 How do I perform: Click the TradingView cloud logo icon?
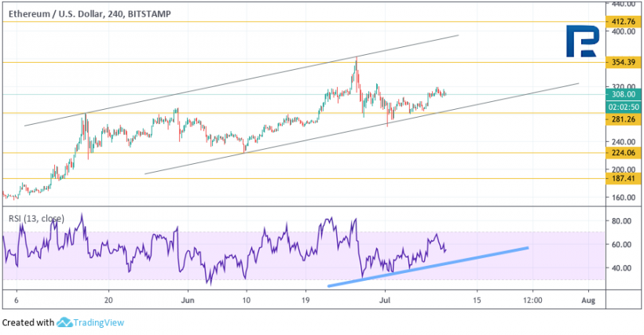pyautogui.click(x=64, y=322)
